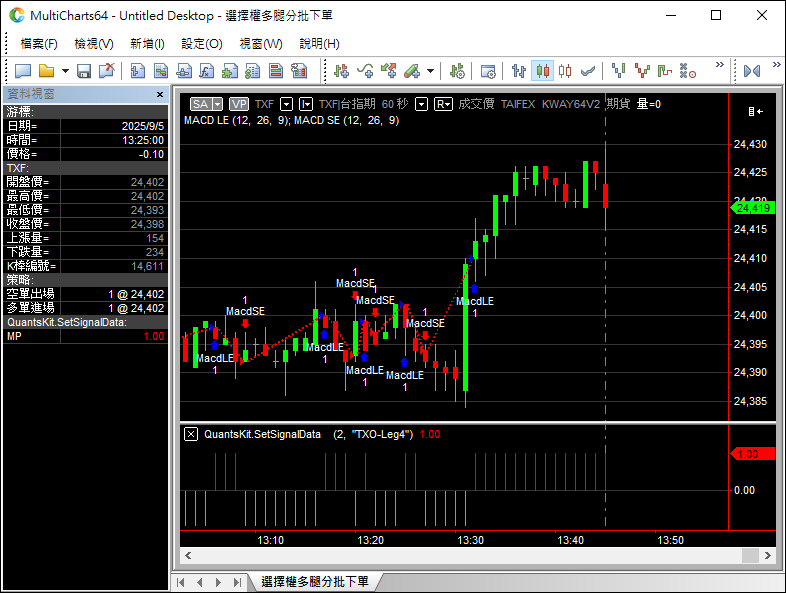Screen dimensions: 786x593
Task: Click the horizontal scrollbar thumb
Action: coord(750,555)
